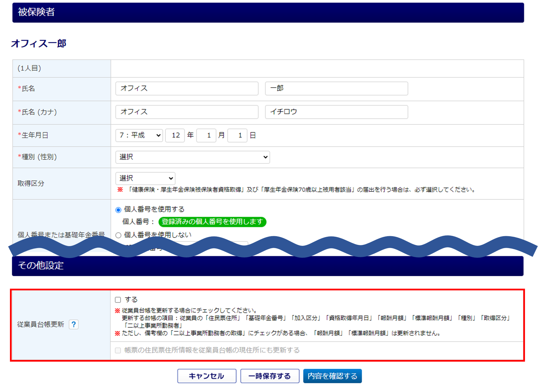Select 個人番号を使用しない radio button
538x392 pixels.
118,235
